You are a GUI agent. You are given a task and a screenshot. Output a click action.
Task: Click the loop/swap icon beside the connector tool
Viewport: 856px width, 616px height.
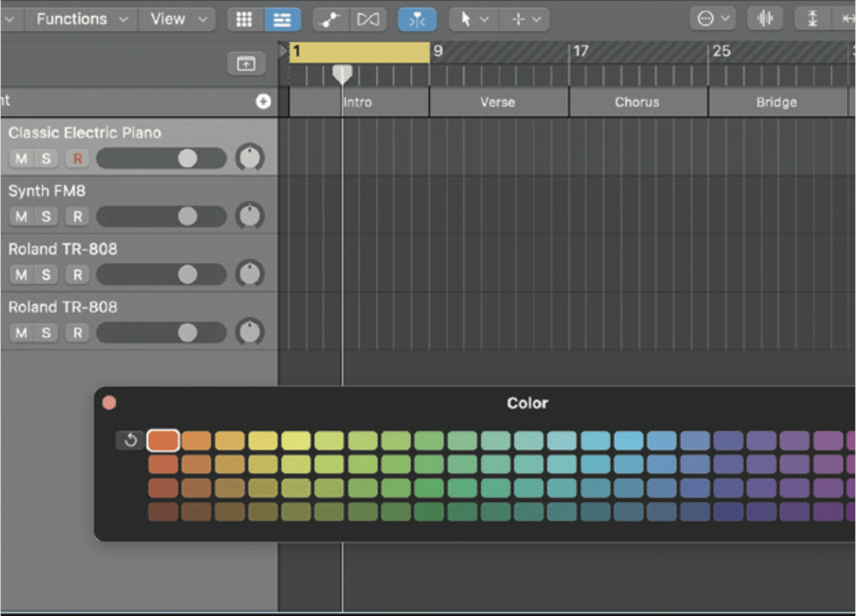[x=368, y=19]
